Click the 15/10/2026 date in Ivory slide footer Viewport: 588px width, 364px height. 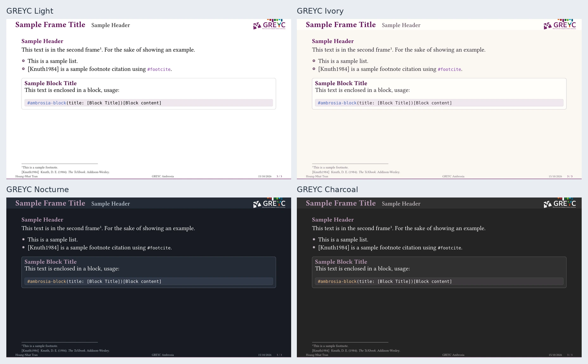(x=555, y=176)
